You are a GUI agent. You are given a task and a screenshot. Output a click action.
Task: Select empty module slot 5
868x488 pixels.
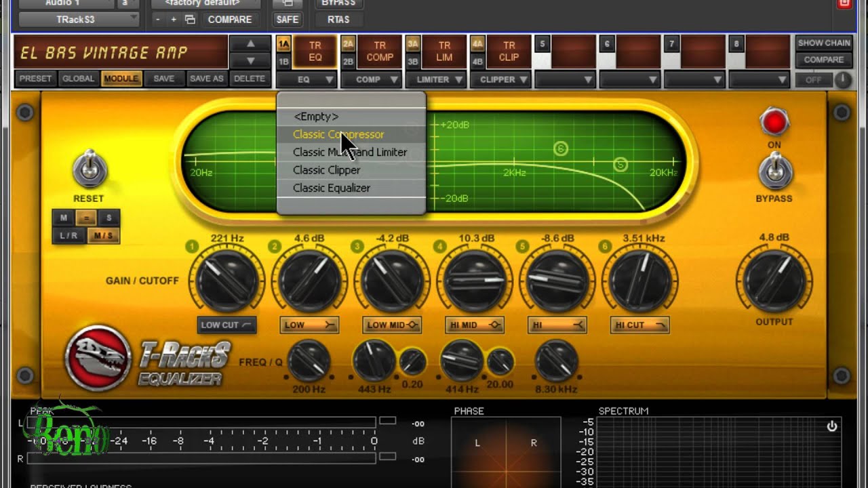coord(573,52)
